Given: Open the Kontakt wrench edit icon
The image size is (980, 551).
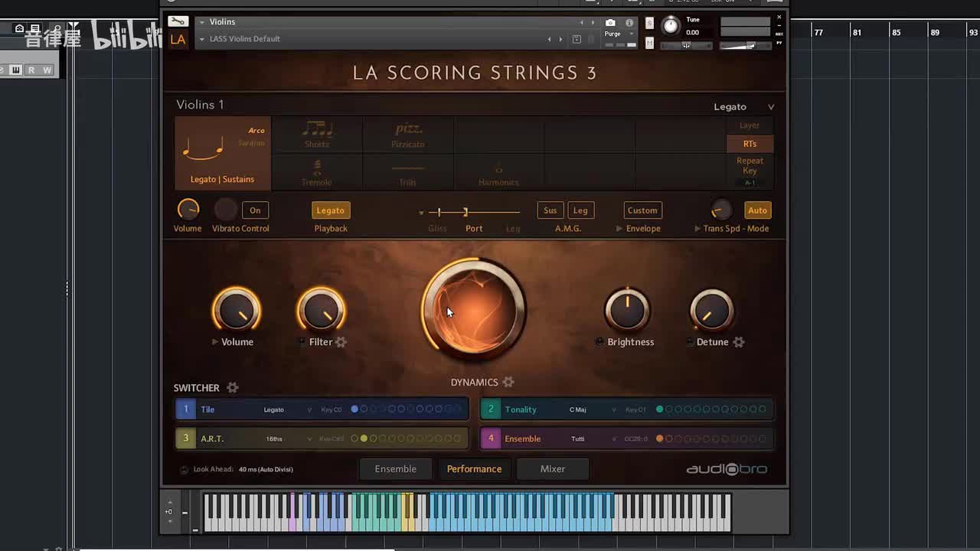Looking at the screenshot, I should pyautogui.click(x=178, y=21).
